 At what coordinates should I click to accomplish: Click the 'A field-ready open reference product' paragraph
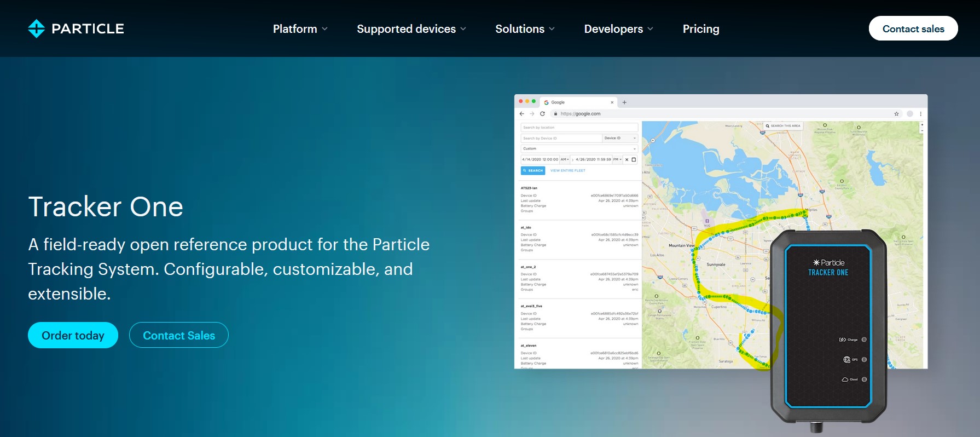(x=229, y=269)
